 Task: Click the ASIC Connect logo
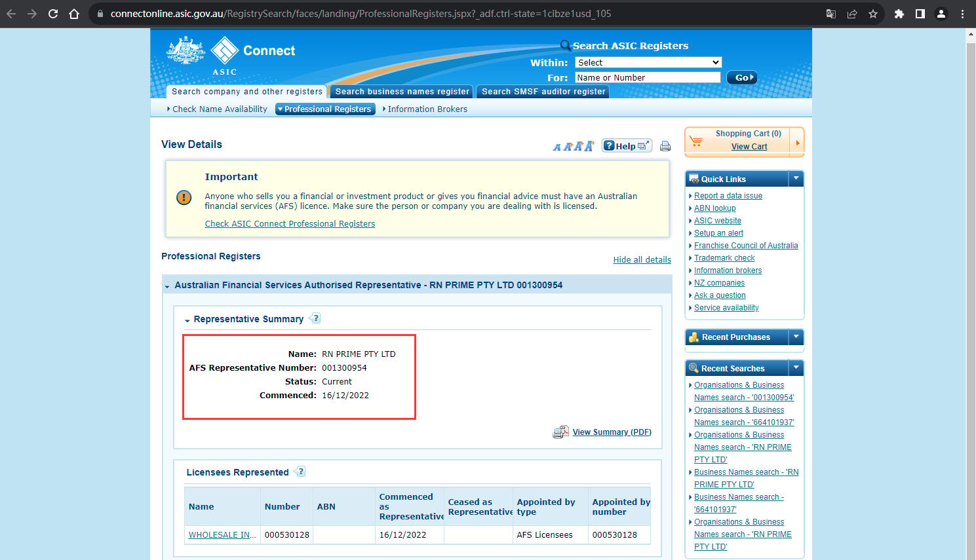tap(231, 55)
